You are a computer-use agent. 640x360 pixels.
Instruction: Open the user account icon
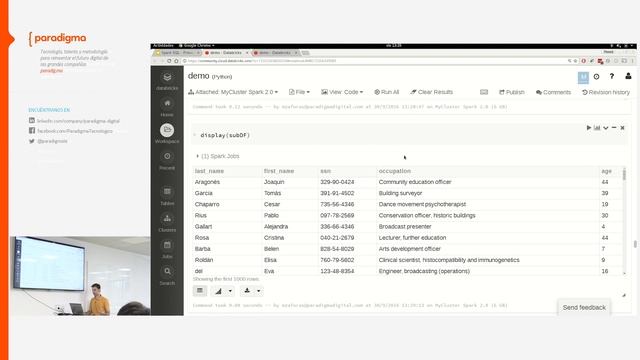(x=628, y=76)
